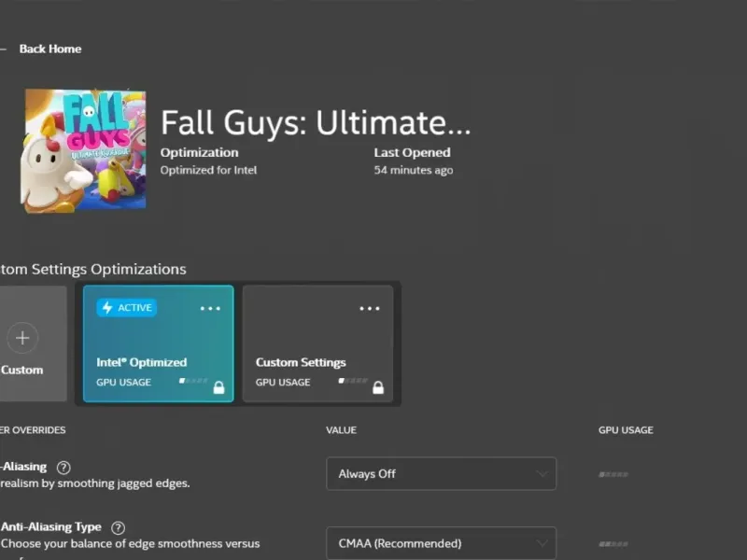Show help for Anti-Aliasing setting
This screenshot has width=747, height=560.
pyautogui.click(x=63, y=468)
